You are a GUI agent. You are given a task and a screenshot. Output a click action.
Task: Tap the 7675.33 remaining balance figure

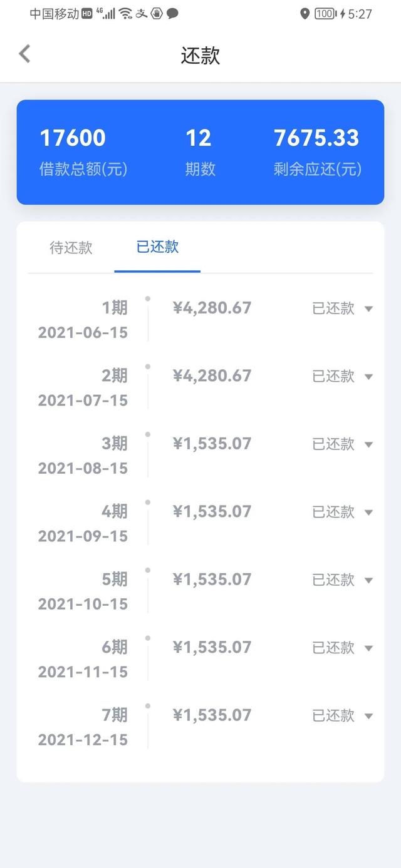pos(316,138)
